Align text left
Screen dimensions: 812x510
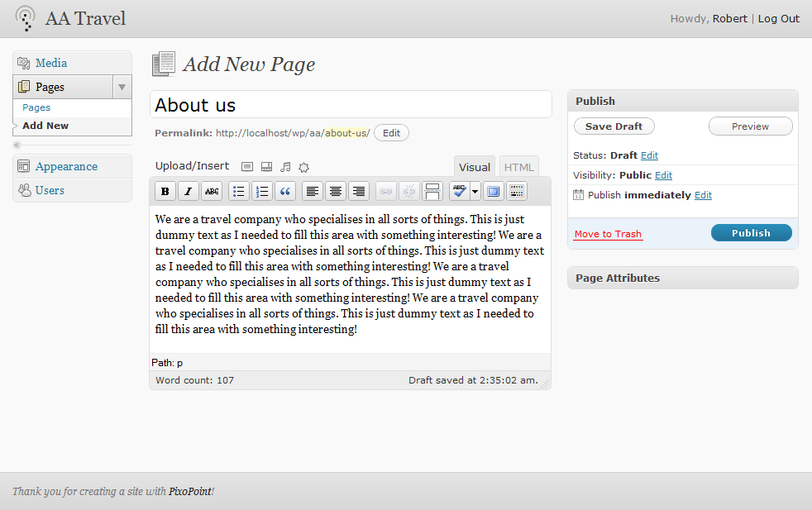[313, 191]
